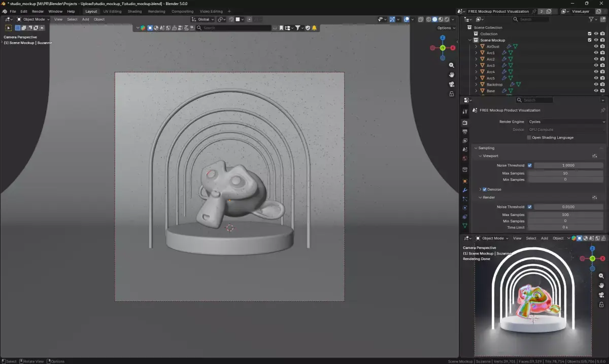Open the Output properties tab
This screenshot has height=364, width=609.
[465, 132]
